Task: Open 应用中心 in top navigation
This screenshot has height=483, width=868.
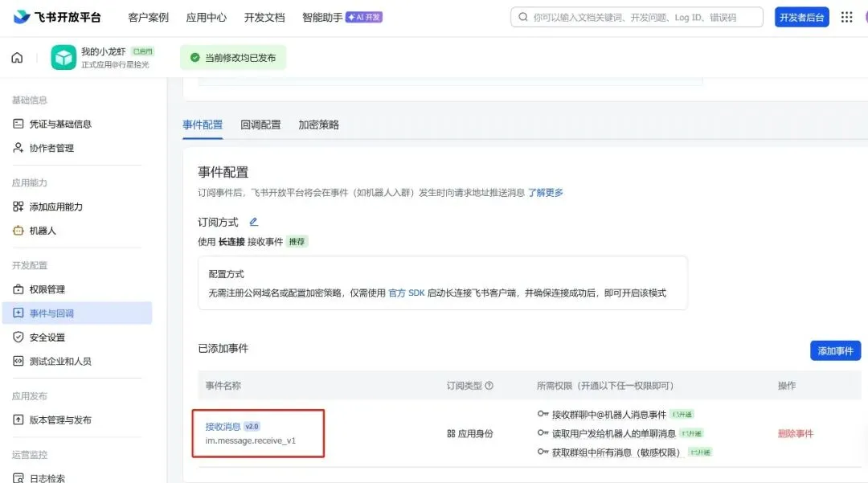Action: click(207, 18)
